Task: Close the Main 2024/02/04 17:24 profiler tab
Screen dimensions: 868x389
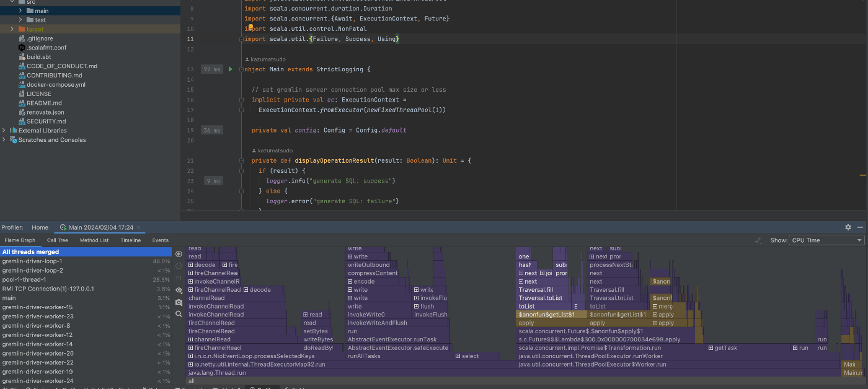Action: 138,228
